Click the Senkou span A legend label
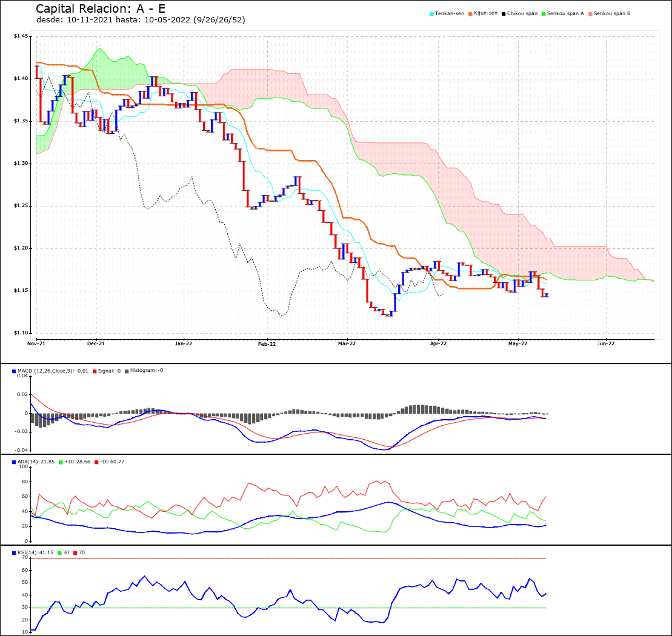Viewport: 672px width, 636px height. pyautogui.click(x=565, y=14)
